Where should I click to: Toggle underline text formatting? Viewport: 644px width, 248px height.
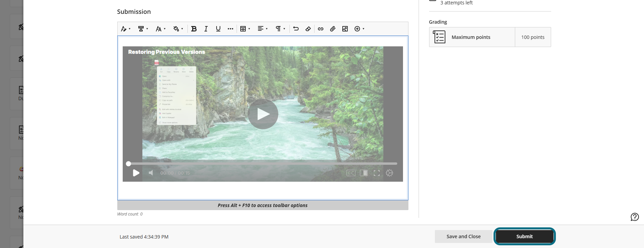click(x=218, y=29)
